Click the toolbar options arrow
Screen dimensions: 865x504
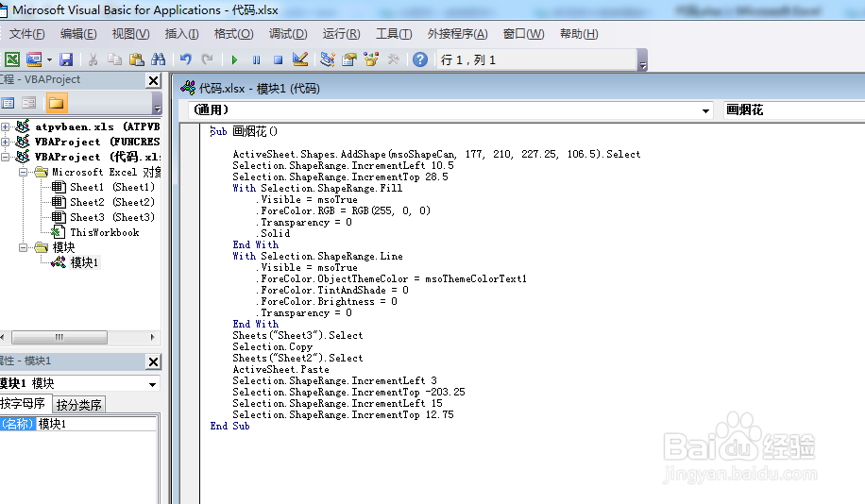pos(642,60)
